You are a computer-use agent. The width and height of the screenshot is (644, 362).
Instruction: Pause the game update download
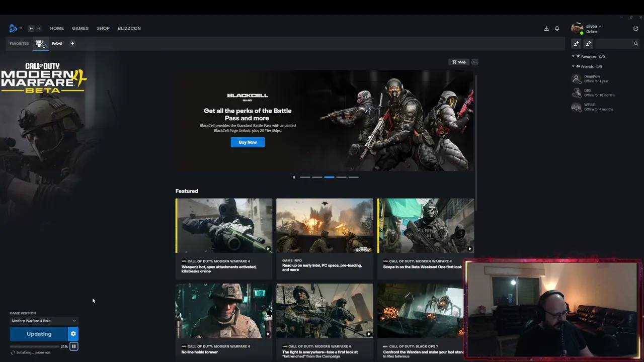(x=73, y=346)
